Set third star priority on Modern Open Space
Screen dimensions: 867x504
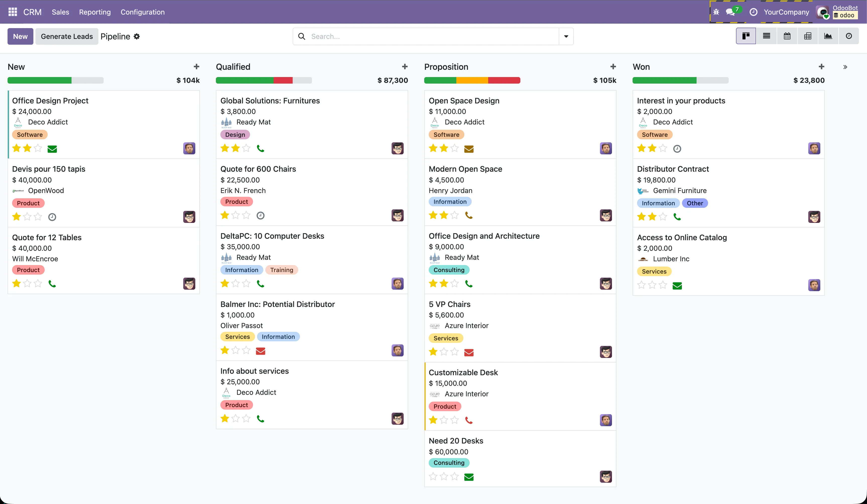click(x=455, y=215)
